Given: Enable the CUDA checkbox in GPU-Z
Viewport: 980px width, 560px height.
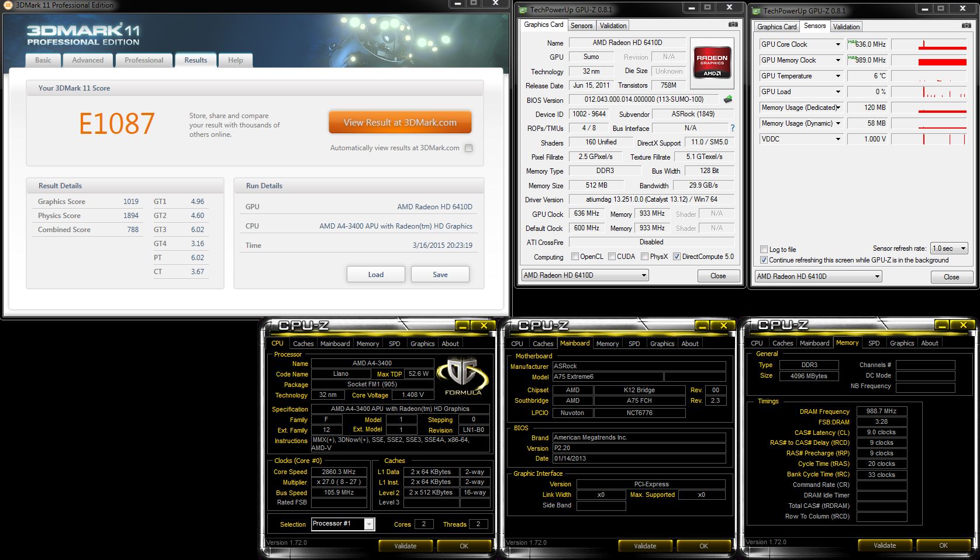Looking at the screenshot, I should pyautogui.click(x=612, y=257).
